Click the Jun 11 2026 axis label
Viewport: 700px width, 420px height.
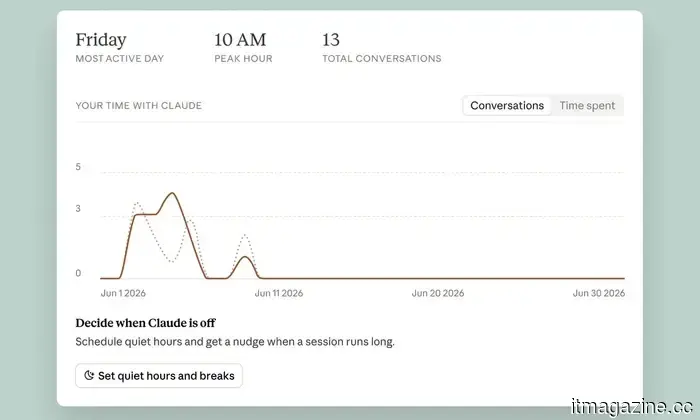click(x=279, y=293)
